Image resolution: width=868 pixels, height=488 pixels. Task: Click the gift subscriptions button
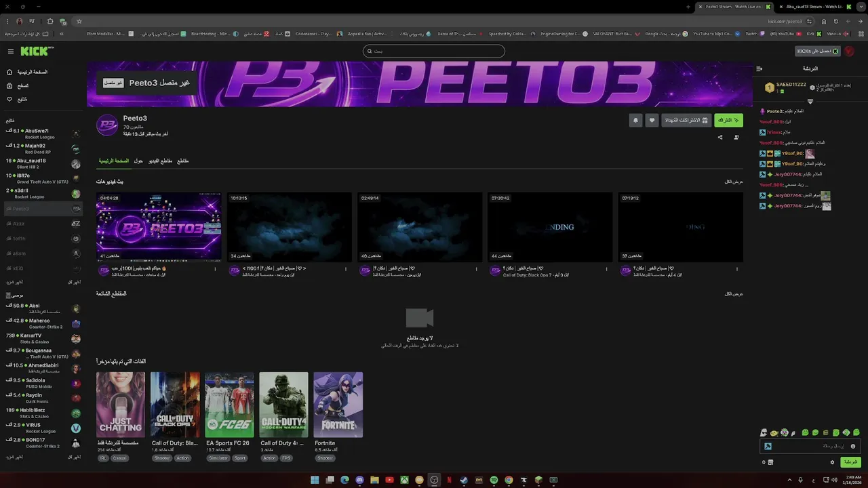686,120
